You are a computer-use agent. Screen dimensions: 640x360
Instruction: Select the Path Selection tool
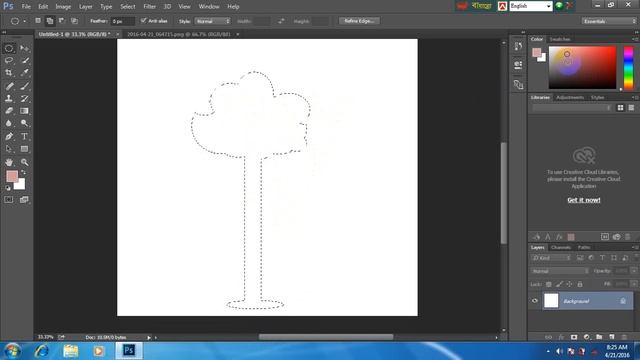(x=9, y=149)
